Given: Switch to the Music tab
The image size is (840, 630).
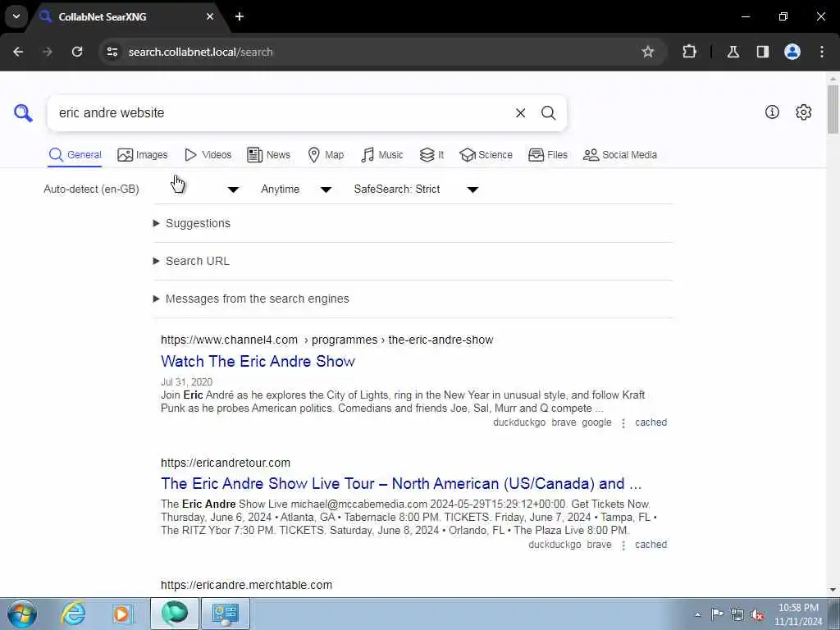Looking at the screenshot, I should coord(382,155).
